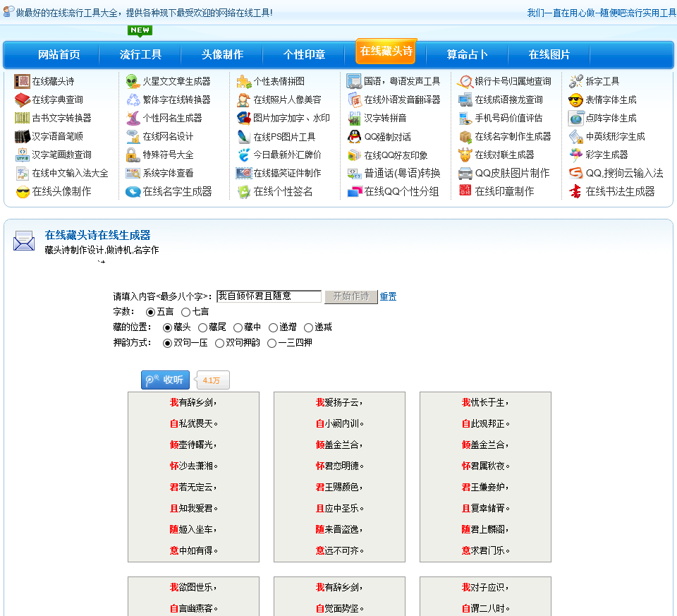677x616 pixels.
Task: Choose 递增 position radio
Action: [x=273, y=327]
